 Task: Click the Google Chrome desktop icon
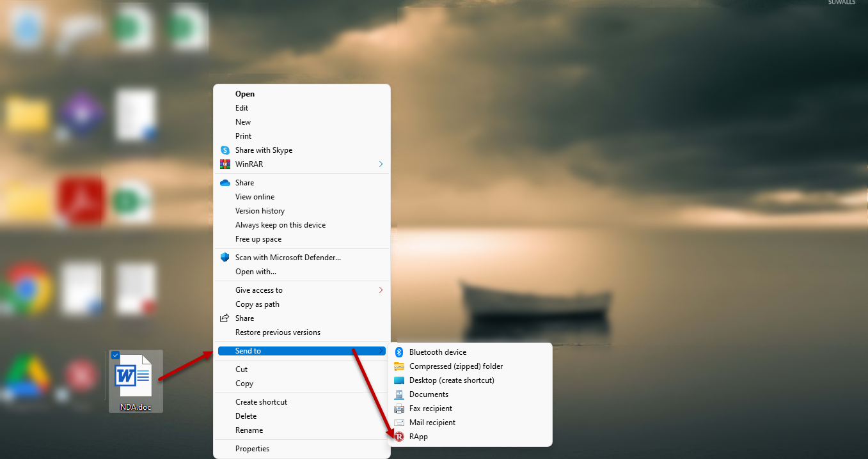[x=26, y=288]
